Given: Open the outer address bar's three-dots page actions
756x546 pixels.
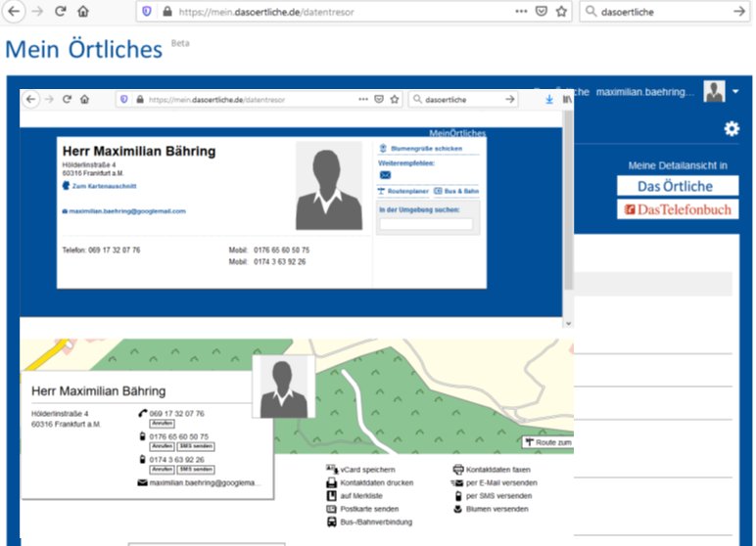Looking at the screenshot, I should (521, 11).
